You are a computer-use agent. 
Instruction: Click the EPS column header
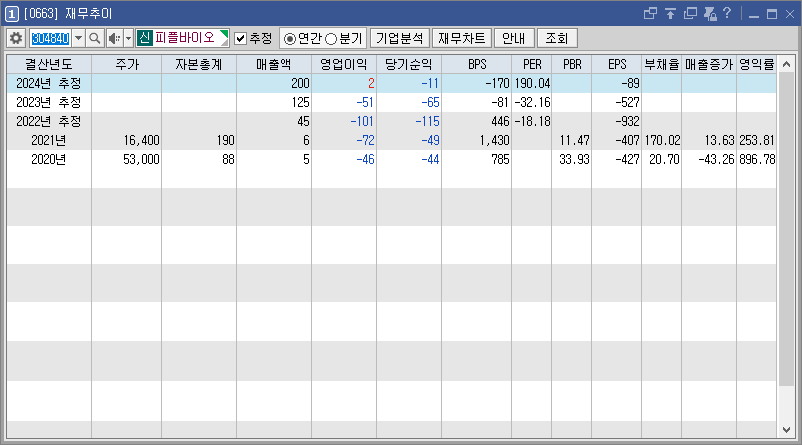click(617, 64)
